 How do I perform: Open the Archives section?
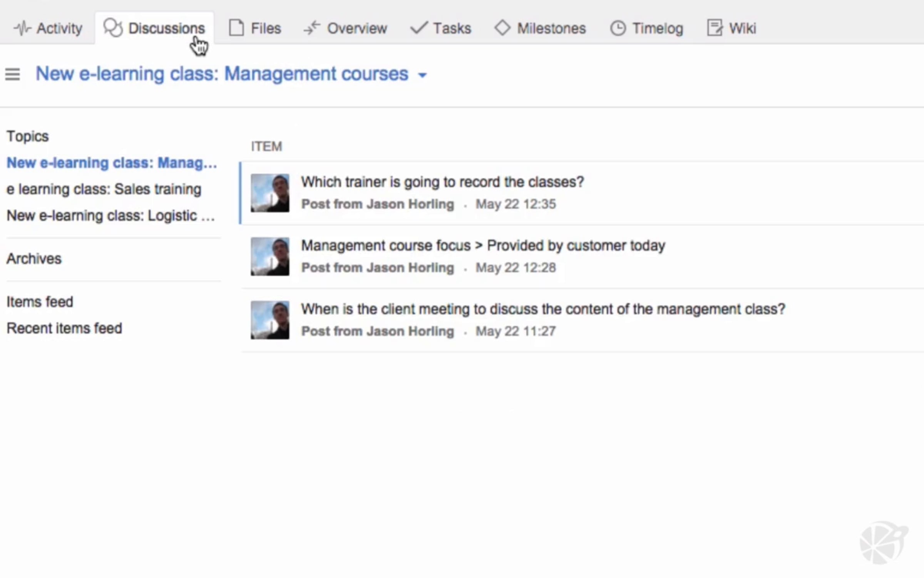(34, 259)
